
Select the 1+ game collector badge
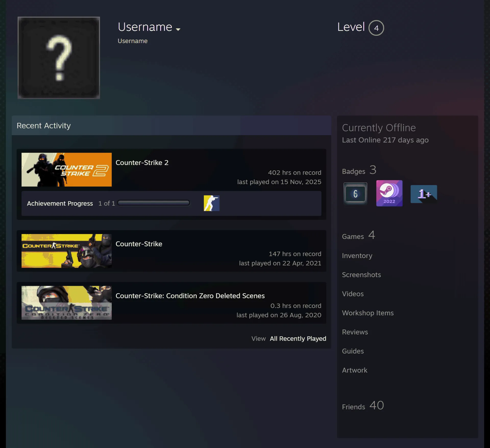[424, 194]
